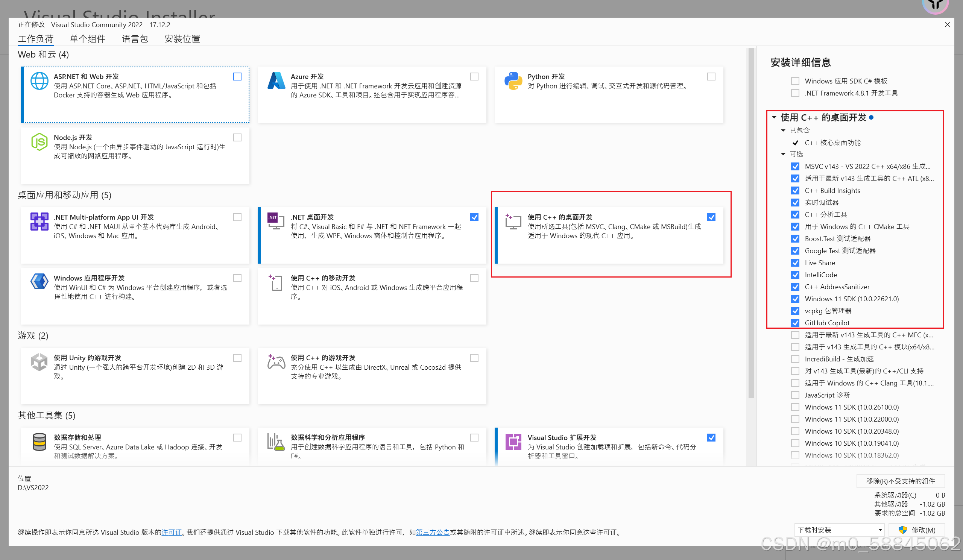Click the Windows application development icon
Viewport: 963px width, 560px height.
click(39, 282)
